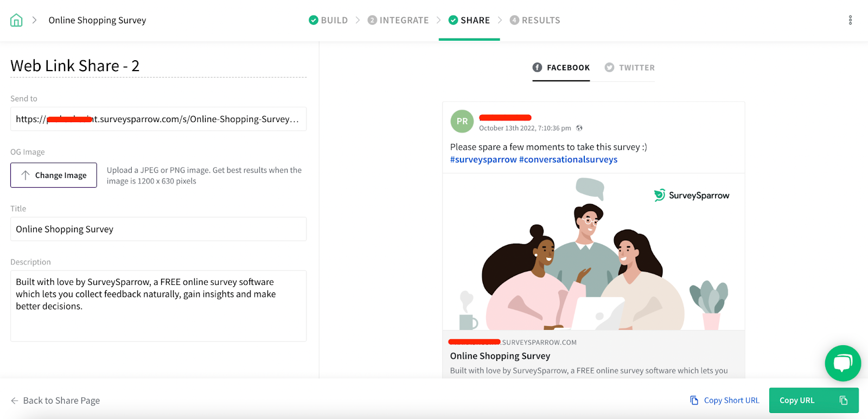Image resolution: width=868 pixels, height=419 pixels.
Task: Click 'Please spare a few moments' post text
Action: [548, 147]
